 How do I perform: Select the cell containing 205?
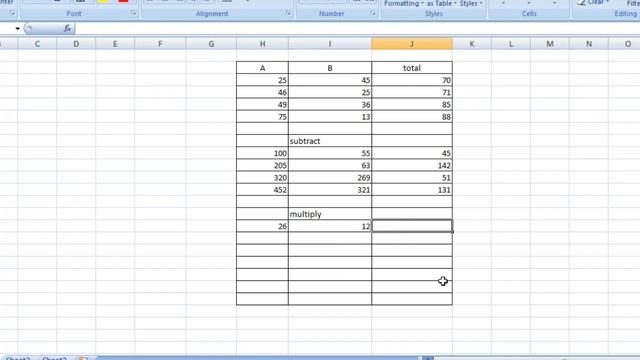point(262,165)
